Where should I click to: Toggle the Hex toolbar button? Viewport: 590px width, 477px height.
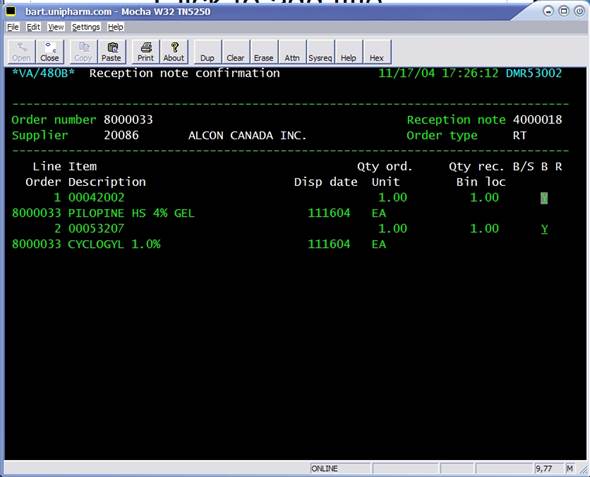377,52
